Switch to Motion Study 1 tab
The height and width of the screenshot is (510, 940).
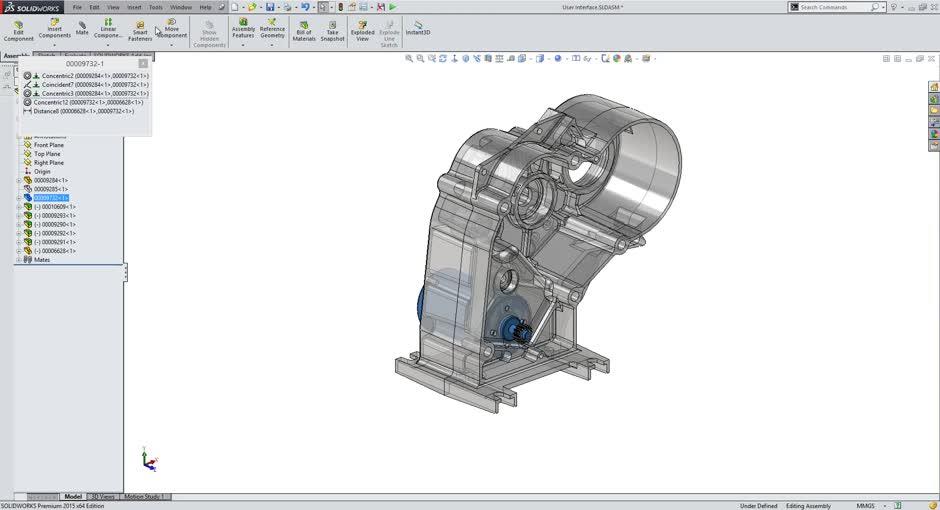[x=143, y=497]
